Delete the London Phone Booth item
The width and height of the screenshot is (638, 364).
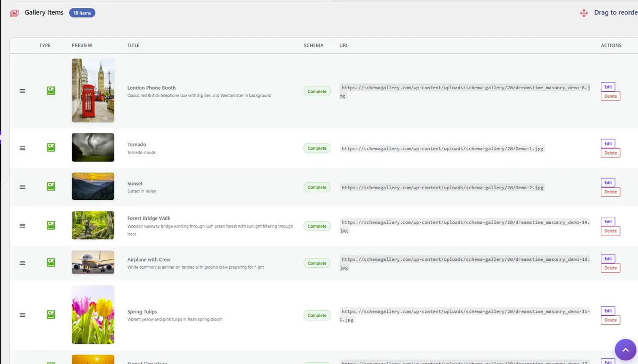[x=610, y=96]
